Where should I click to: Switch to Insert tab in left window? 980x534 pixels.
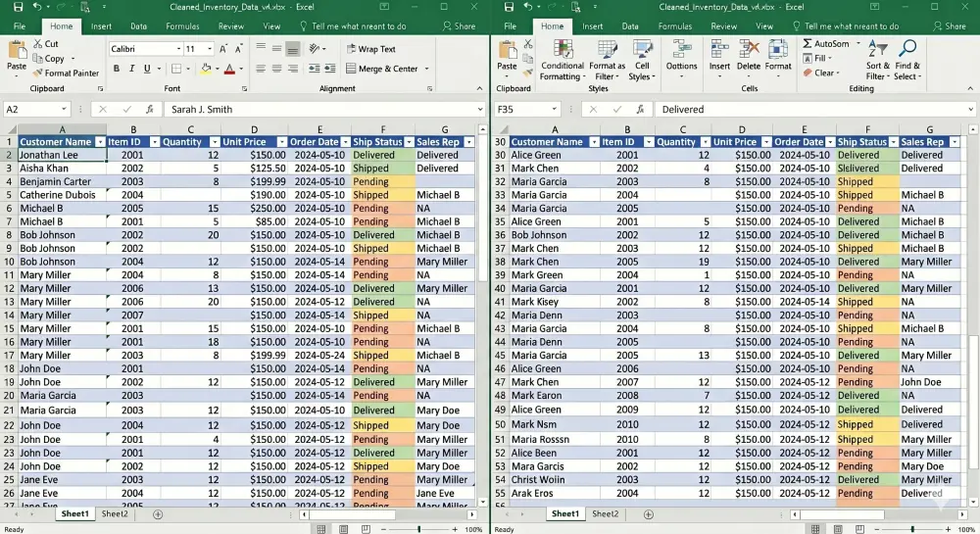101,26
